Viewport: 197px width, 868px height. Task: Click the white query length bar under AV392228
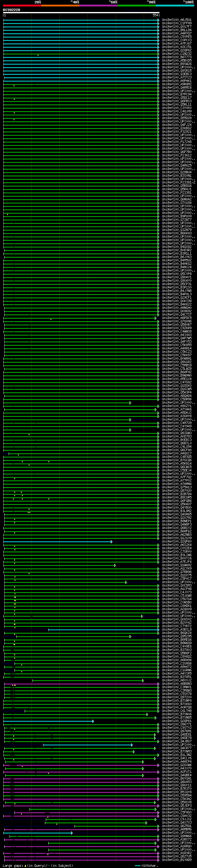click(81, 12)
